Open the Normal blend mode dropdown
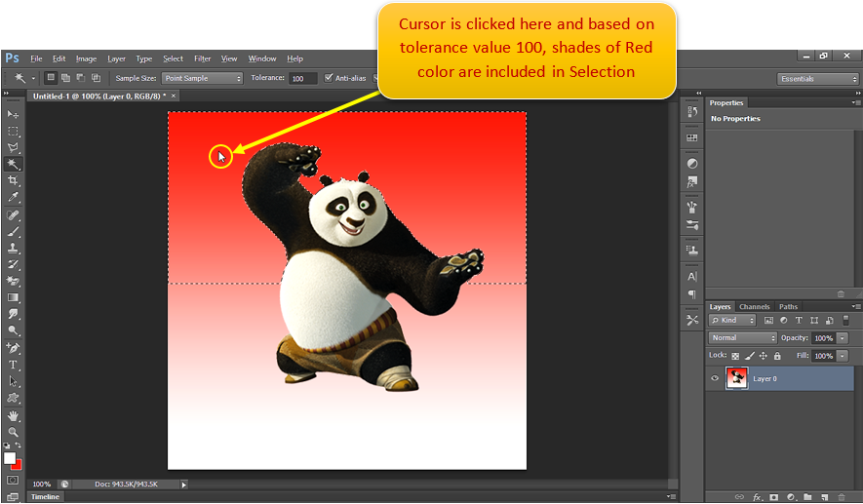 click(x=742, y=338)
